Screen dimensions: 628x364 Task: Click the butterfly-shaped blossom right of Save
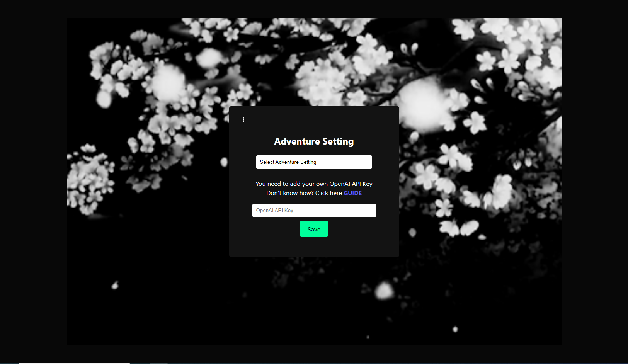pyautogui.click(x=460, y=228)
